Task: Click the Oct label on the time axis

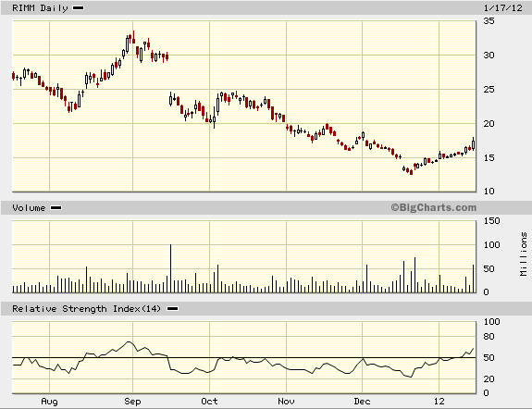Action: [209, 402]
